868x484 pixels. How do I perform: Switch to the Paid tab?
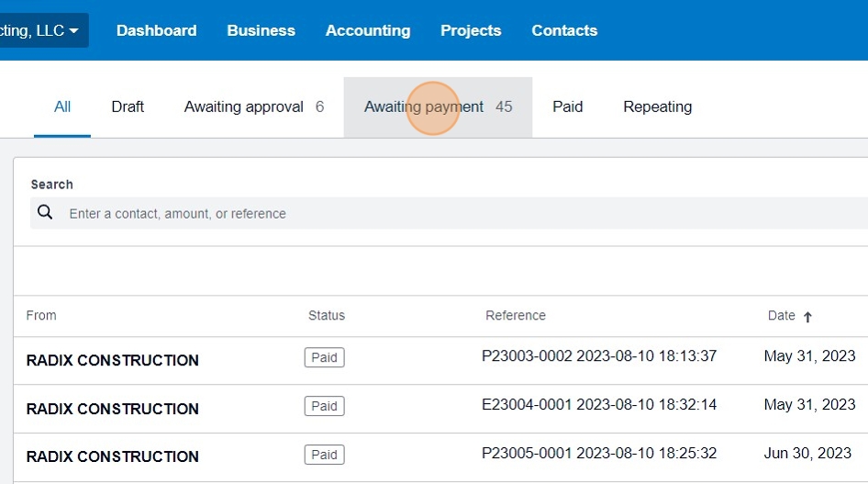(x=567, y=107)
